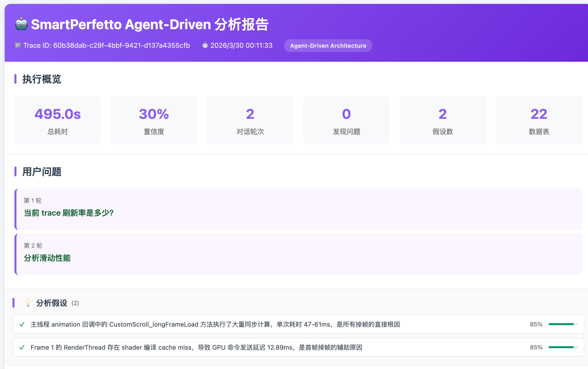This screenshot has height=369, width=588.
Task: Click the clock icon next to timestamp
Action: click(205, 45)
